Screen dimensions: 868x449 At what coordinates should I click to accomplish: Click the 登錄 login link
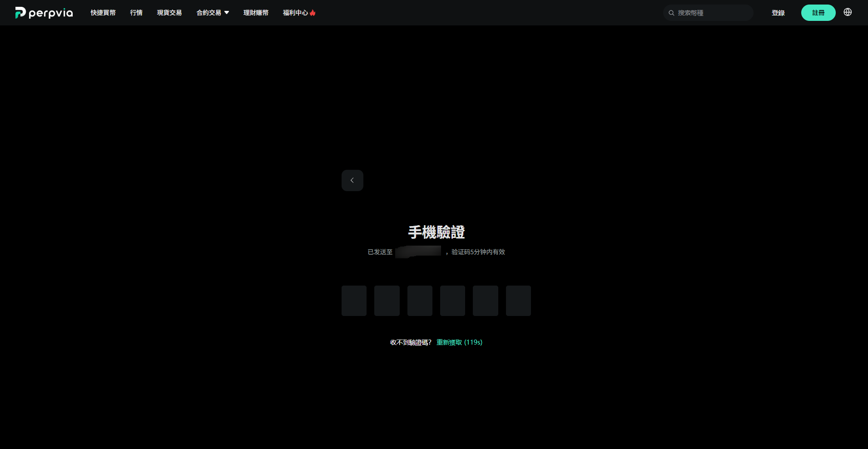(x=778, y=13)
